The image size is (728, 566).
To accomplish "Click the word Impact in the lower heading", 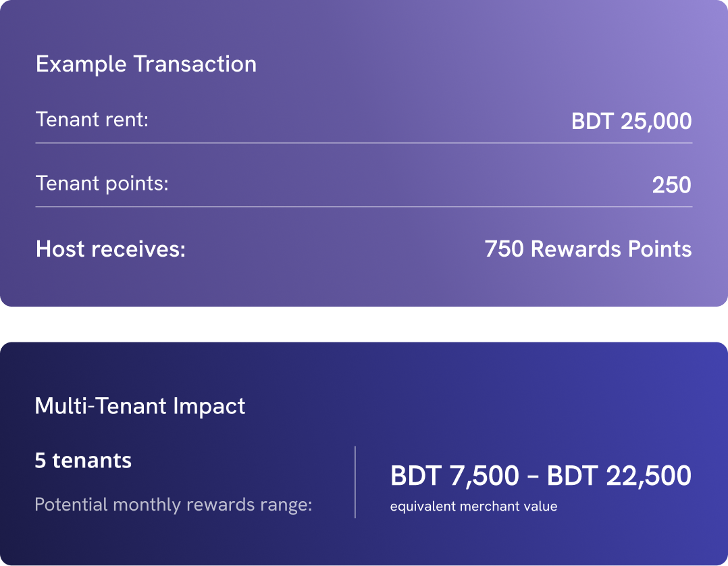I will tap(209, 407).
